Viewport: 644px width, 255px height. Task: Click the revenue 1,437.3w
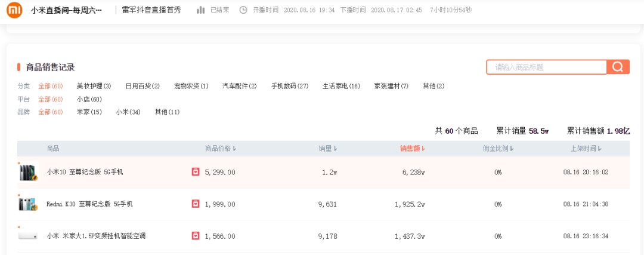tap(410, 236)
